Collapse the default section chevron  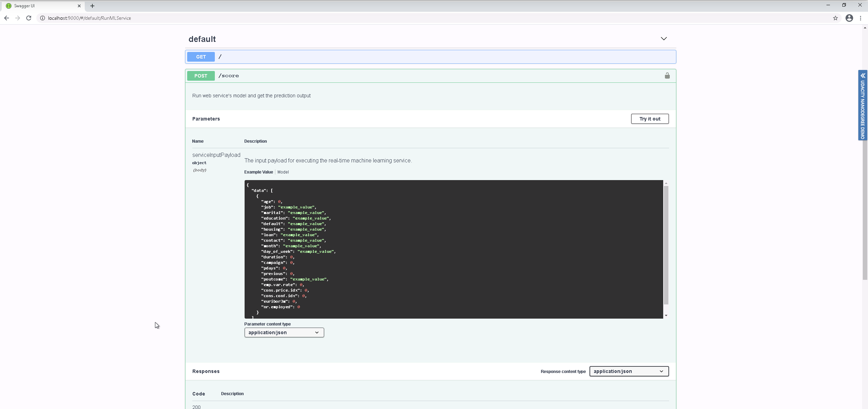pyautogui.click(x=664, y=39)
